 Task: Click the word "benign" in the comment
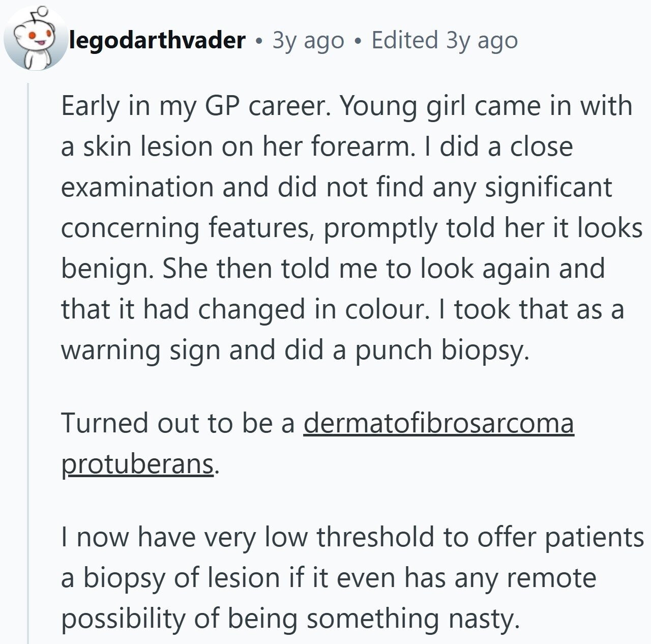coord(106,269)
